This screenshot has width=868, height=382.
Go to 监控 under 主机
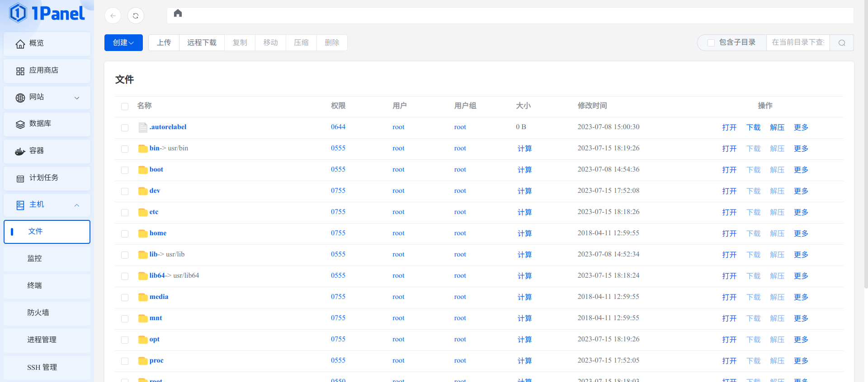pos(47,259)
